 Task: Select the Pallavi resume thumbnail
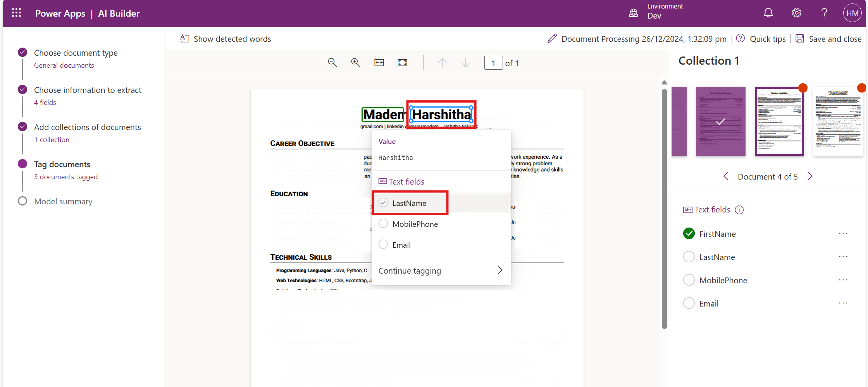(838, 122)
